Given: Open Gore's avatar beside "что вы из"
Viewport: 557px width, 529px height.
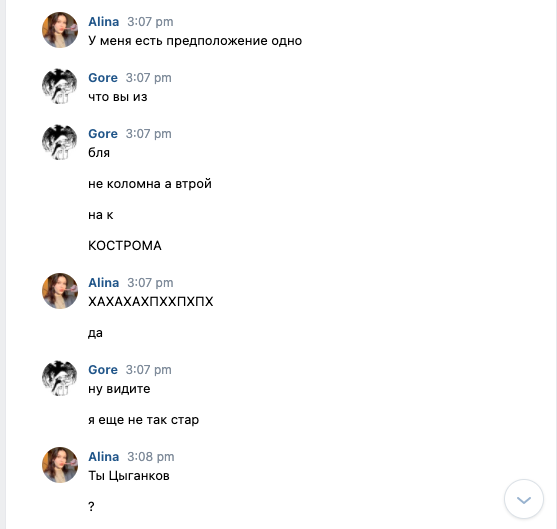Looking at the screenshot, I should pyautogui.click(x=60, y=86).
